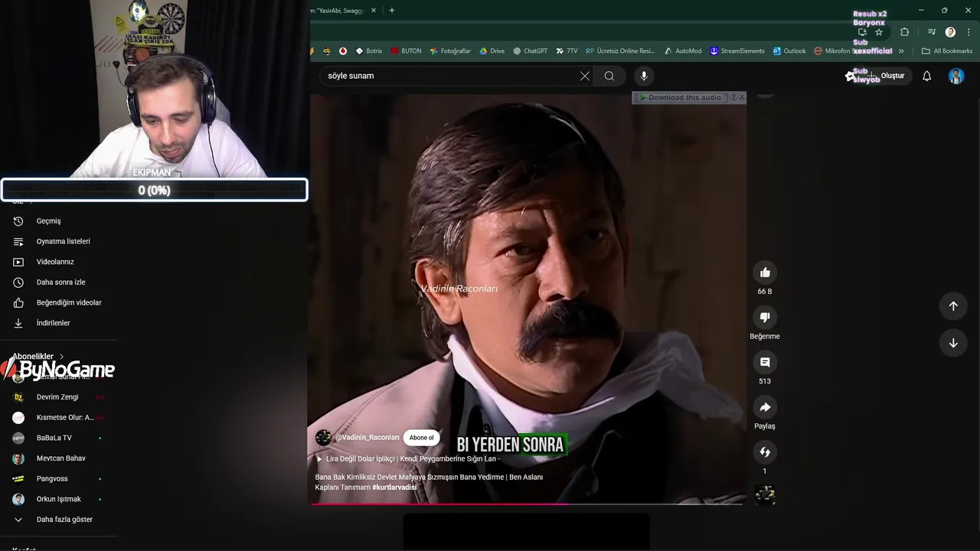Viewport: 980px width, 551px height.
Task: Open the browser extensions puzzle icon
Action: click(904, 32)
